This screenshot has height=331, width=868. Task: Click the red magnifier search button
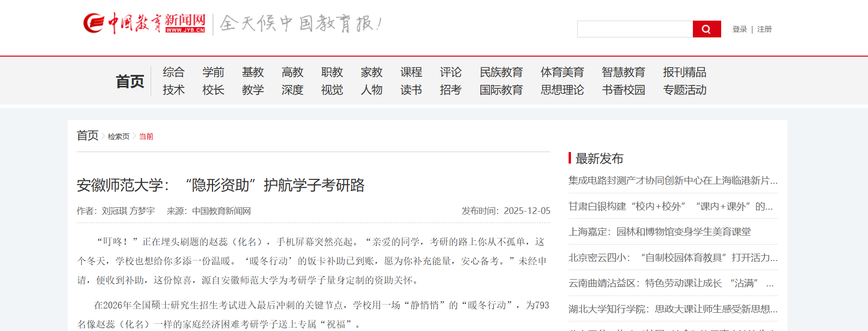(706, 29)
